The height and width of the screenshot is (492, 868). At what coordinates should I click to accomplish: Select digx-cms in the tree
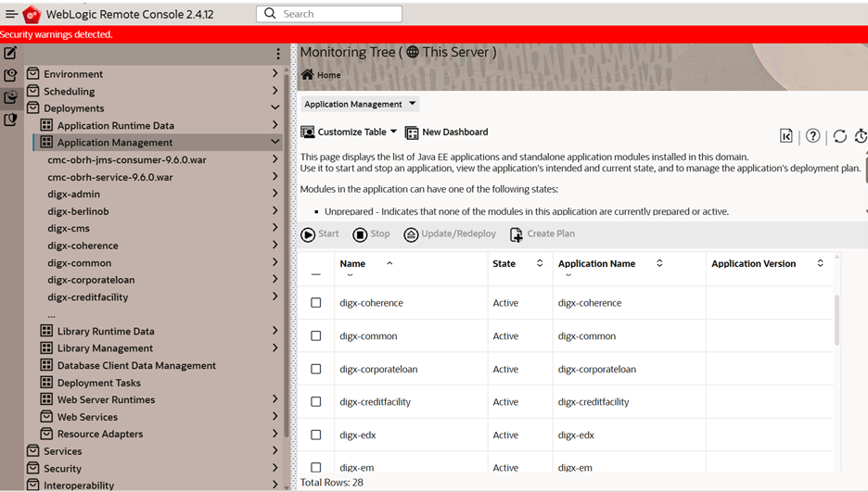(x=69, y=228)
